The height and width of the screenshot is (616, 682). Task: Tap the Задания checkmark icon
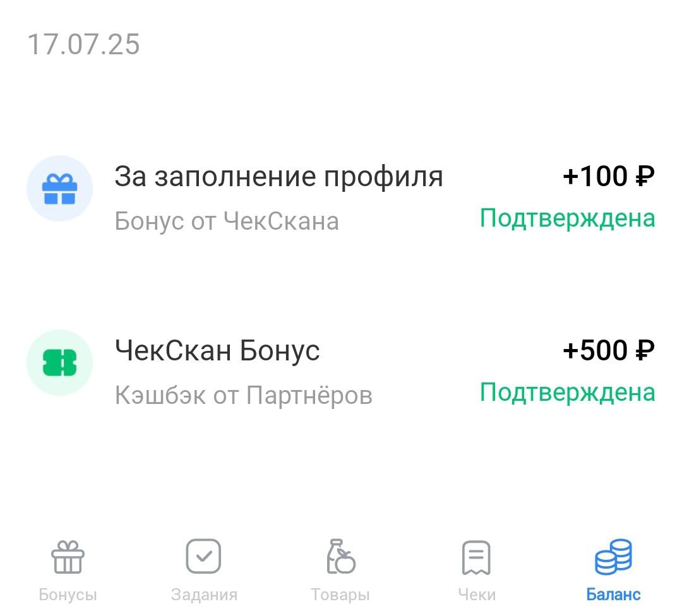(x=203, y=556)
